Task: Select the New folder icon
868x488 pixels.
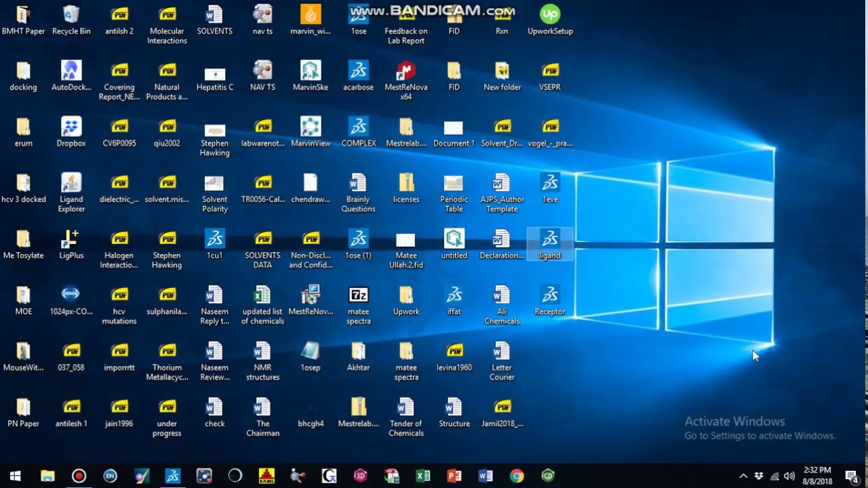Action: 502,77
